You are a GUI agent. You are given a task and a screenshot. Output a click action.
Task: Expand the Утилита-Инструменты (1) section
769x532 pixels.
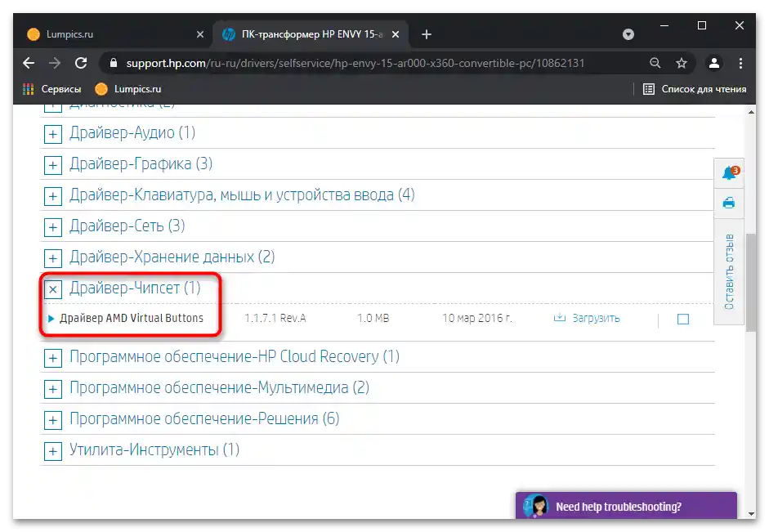[53, 451]
